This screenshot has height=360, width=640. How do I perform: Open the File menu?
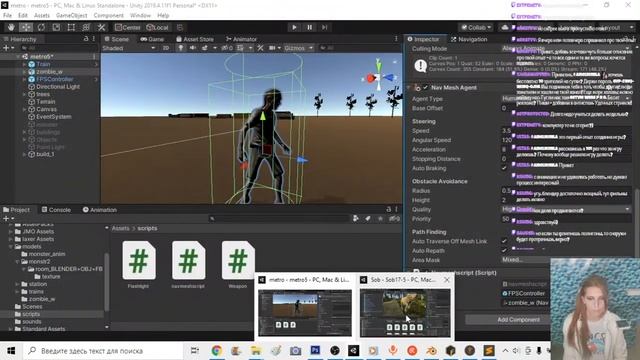tap(8, 16)
